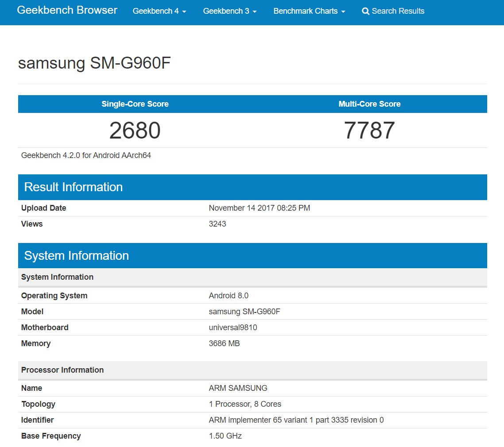504x447 pixels.
Task: Click the Geekbench 4.2.0 for Android label
Action: pyautogui.click(x=86, y=155)
